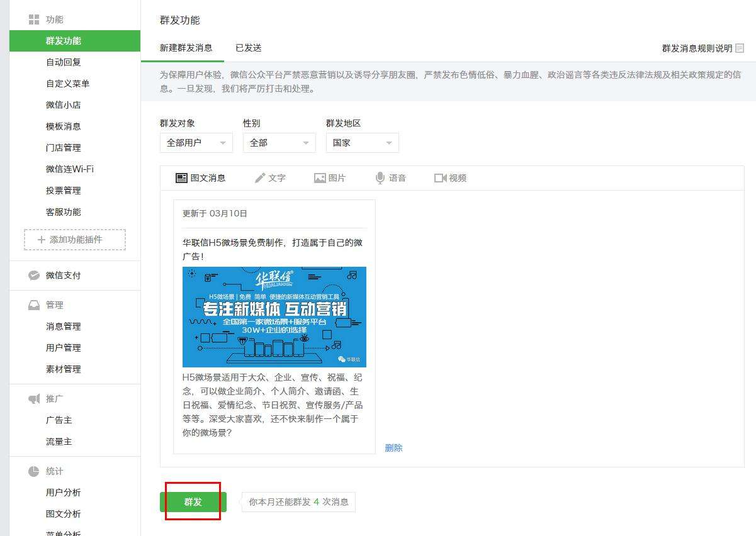Open 用户分析 under 统计
Image resolution: width=756 pixels, height=536 pixels.
coord(64,493)
